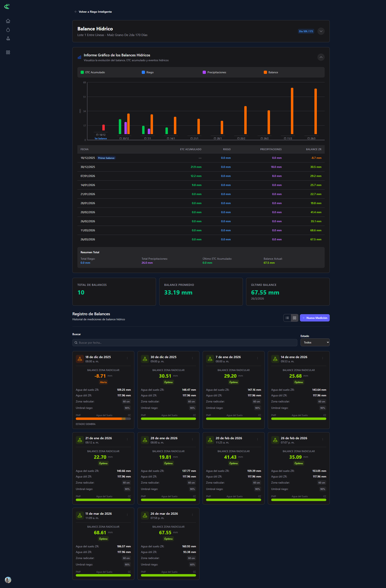
Task: Expand the Balance Hídrico header chevron
Action: 321,31
